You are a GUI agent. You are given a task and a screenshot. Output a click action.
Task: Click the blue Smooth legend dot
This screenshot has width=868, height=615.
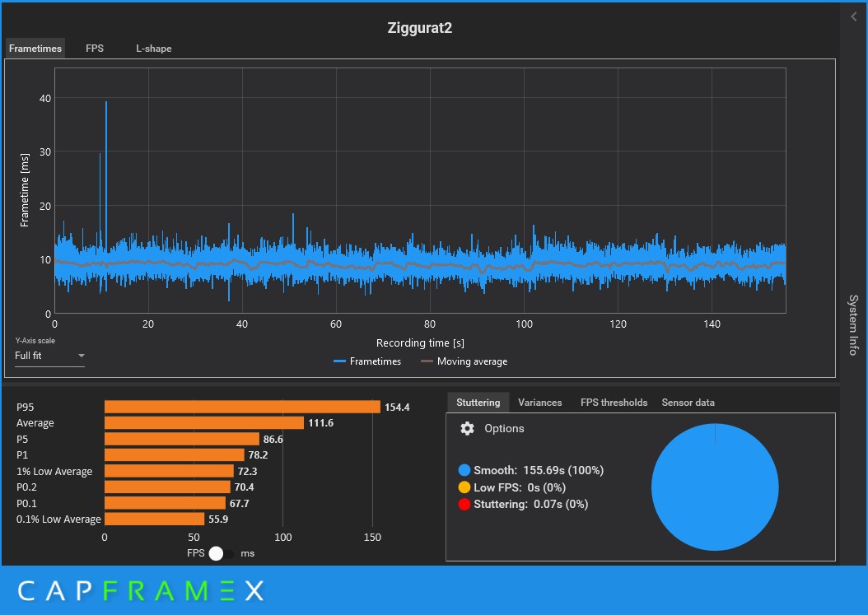(x=464, y=470)
